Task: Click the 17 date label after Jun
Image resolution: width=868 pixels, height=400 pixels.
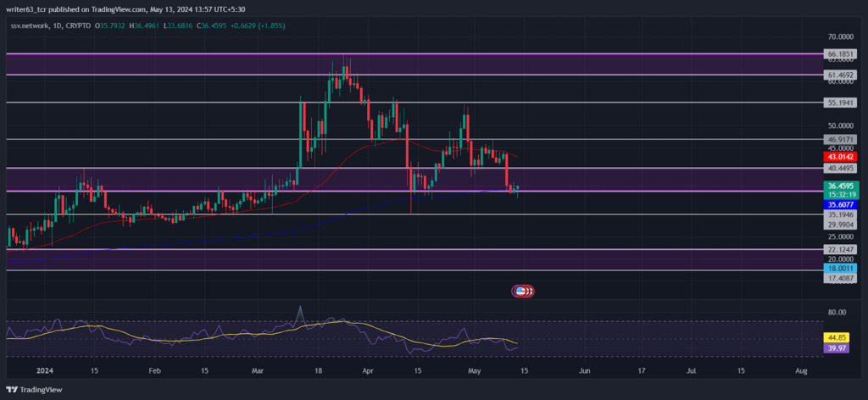Action: 641,370
